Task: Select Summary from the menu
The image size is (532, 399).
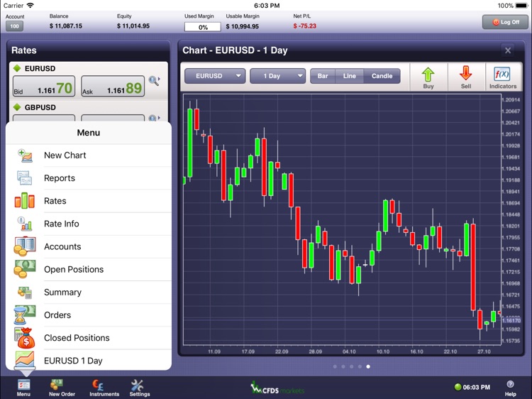Action: [89, 292]
